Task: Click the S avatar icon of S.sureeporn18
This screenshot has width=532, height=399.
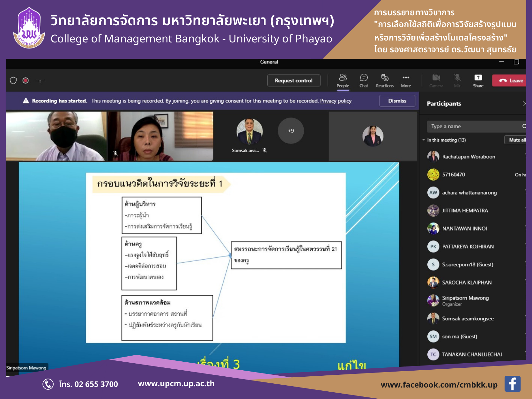Action: (x=433, y=264)
